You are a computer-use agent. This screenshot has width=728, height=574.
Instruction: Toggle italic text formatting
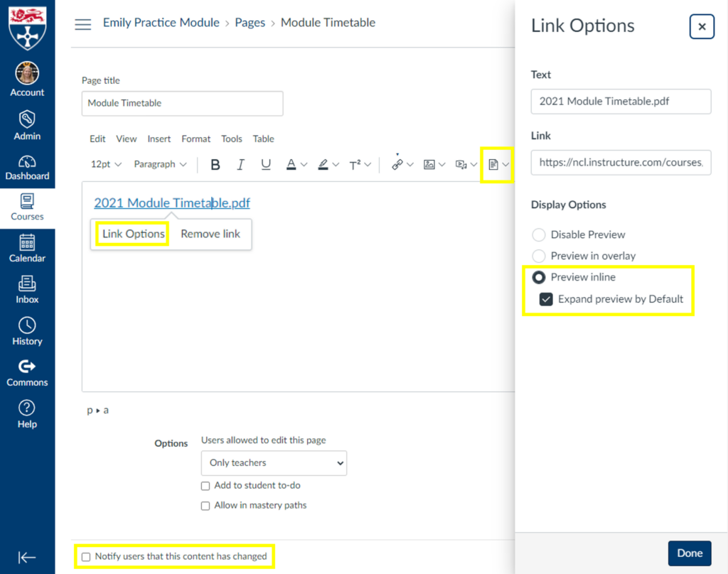(240, 165)
